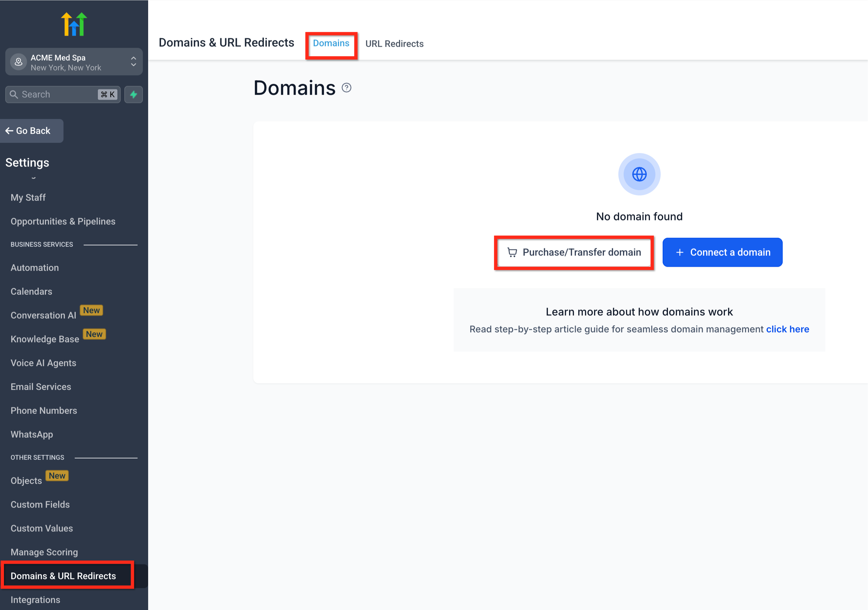Expand the ACME Med Spa account switcher

coord(133,62)
